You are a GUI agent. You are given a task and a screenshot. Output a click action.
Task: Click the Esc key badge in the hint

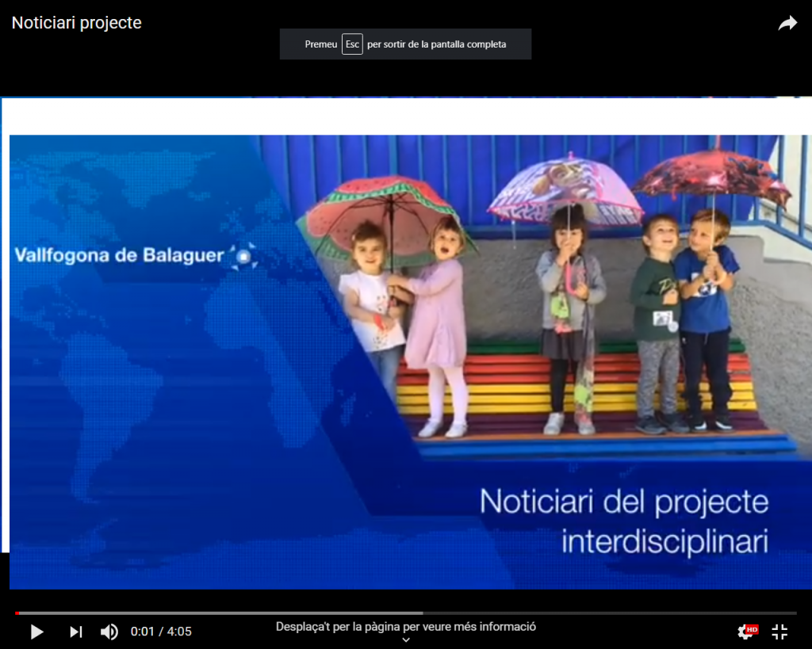point(352,44)
